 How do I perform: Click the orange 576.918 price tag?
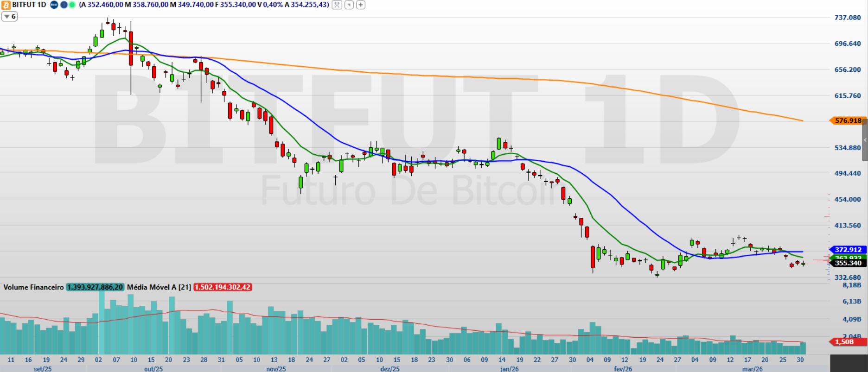pos(848,120)
